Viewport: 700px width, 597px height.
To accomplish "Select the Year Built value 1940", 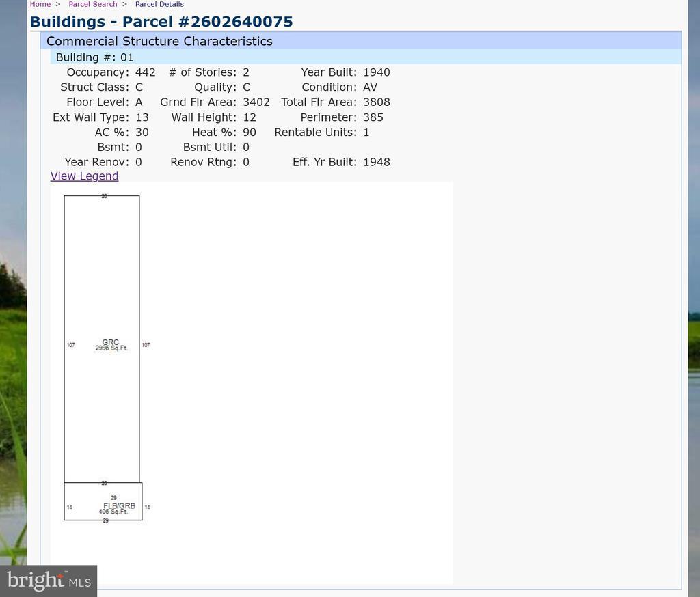I will click(x=376, y=72).
